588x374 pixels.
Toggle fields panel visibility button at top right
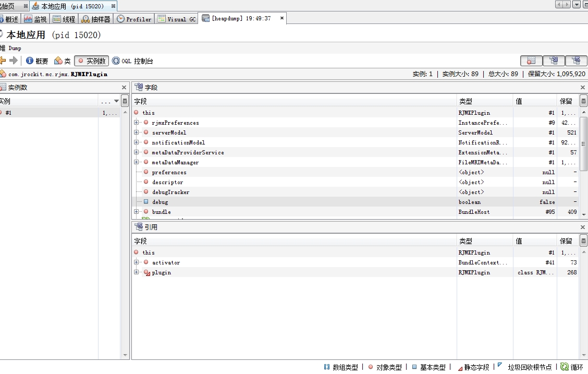click(x=554, y=61)
